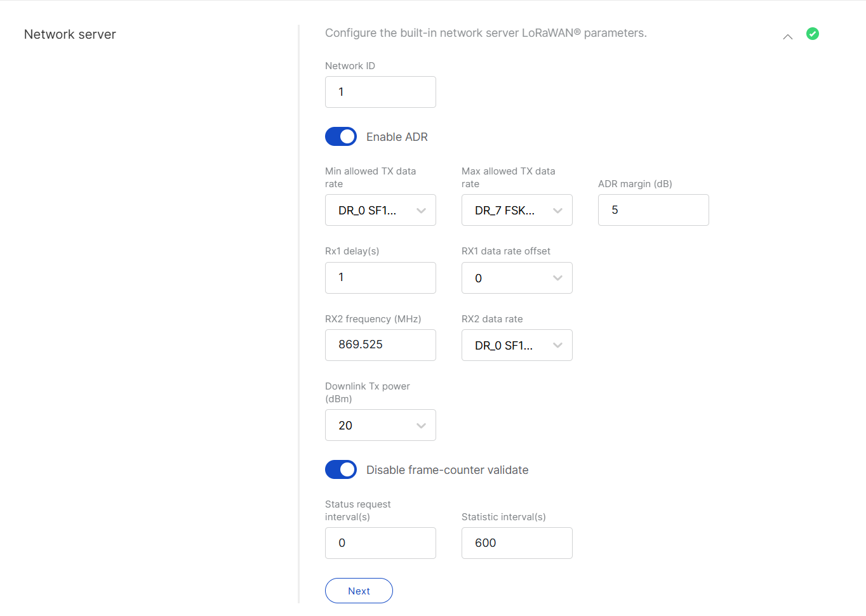Open the Max allowed TX data rate chevron
This screenshot has width=866, height=616.
point(558,210)
